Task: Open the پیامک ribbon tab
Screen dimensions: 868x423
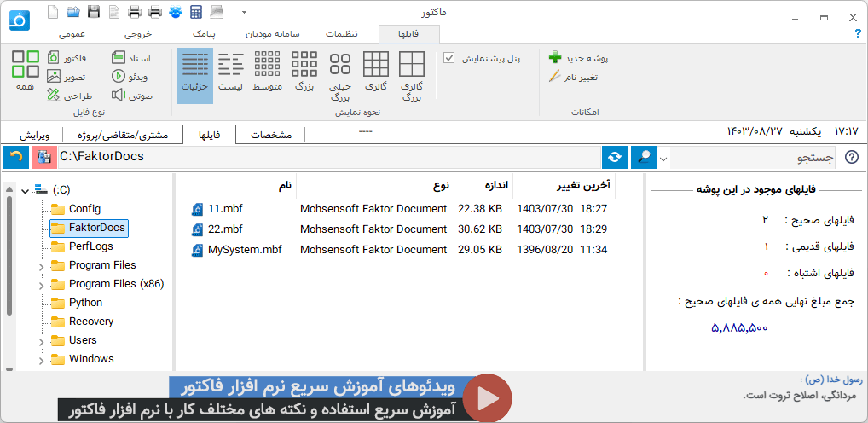Action: (205, 34)
